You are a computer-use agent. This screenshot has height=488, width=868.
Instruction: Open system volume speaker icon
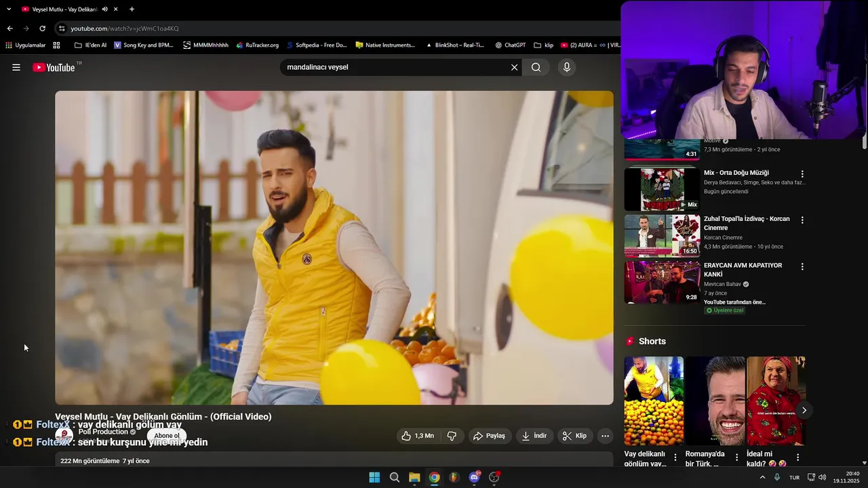pos(823,477)
